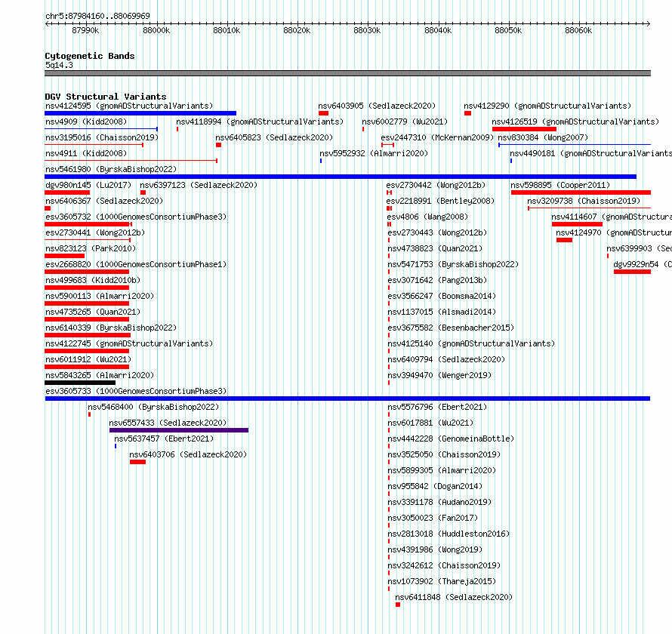Select nsv5952932 (Almarri2020) entry
Viewport: 672px width, 634px height.
374,153
